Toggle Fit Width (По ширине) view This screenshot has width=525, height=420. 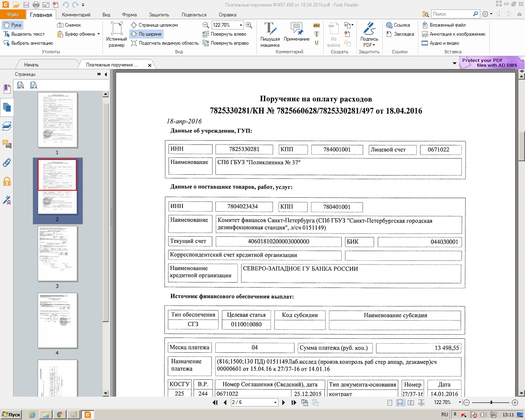[146, 34]
